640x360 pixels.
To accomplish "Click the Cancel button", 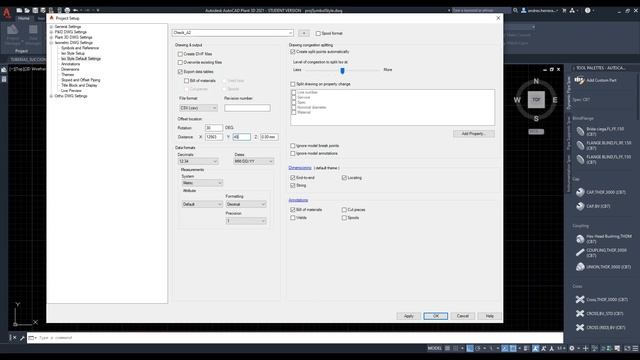I will pyautogui.click(x=463, y=316).
